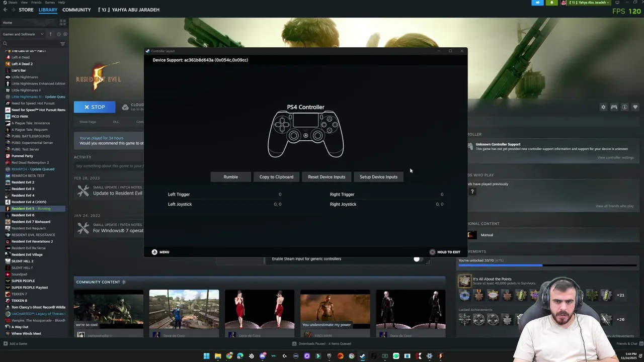Click the Steam icon in taskbar
The height and width of the screenshot is (362, 644).
click(x=362, y=356)
